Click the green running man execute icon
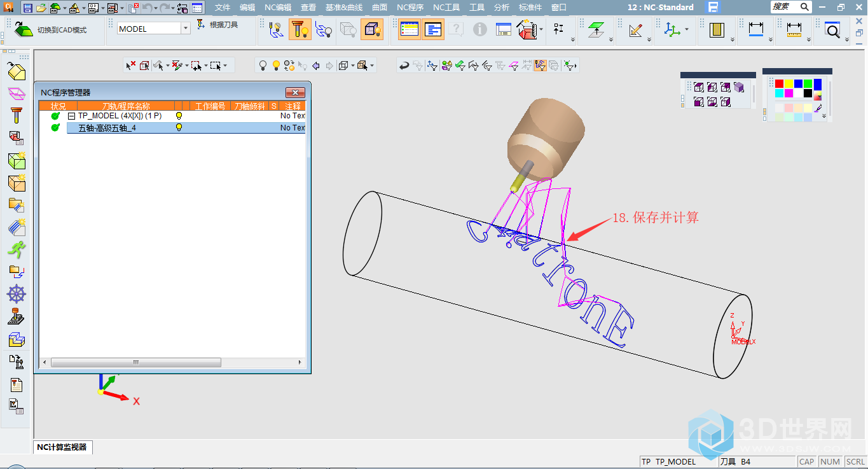868x469 pixels. coord(17,249)
